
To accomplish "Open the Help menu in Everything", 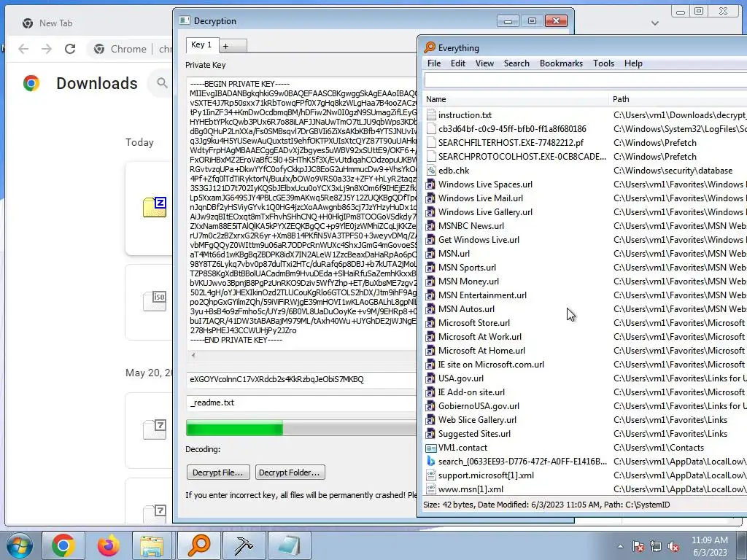I will tap(633, 63).
